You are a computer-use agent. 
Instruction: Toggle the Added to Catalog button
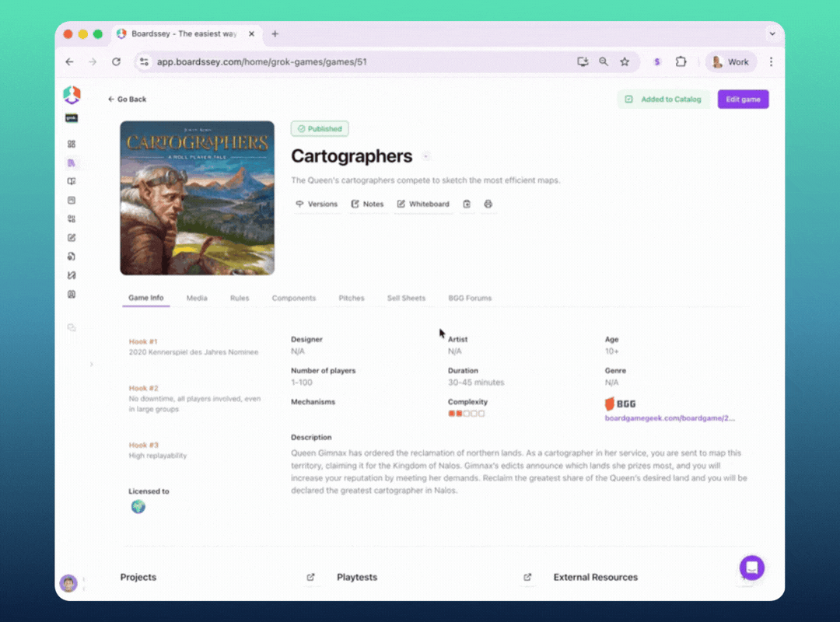663,100
